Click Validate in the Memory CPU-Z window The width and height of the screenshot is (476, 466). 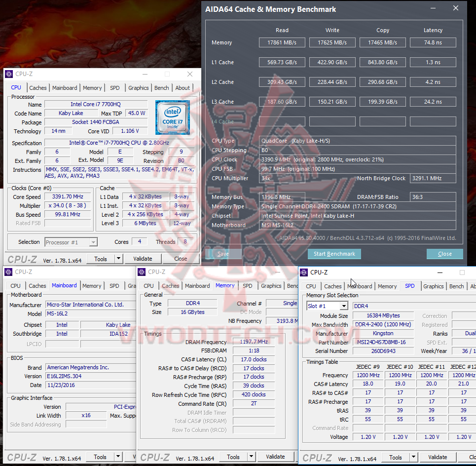pyautogui.click(x=275, y=457)
